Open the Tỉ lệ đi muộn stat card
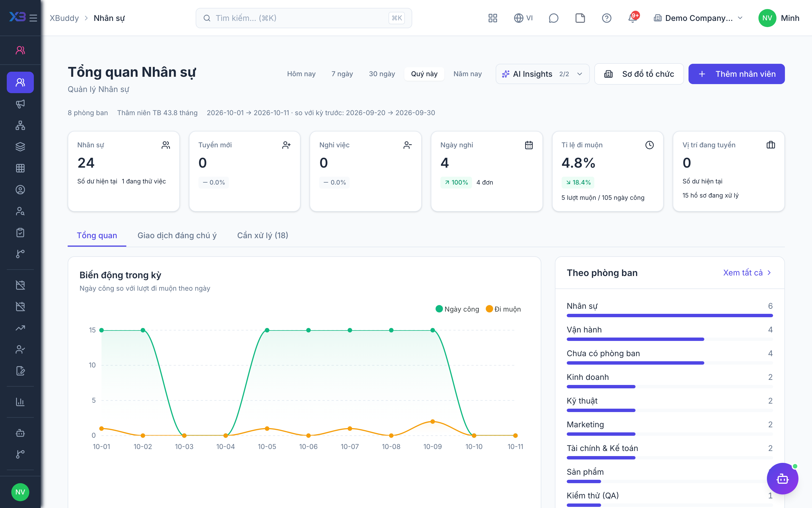 608,171
